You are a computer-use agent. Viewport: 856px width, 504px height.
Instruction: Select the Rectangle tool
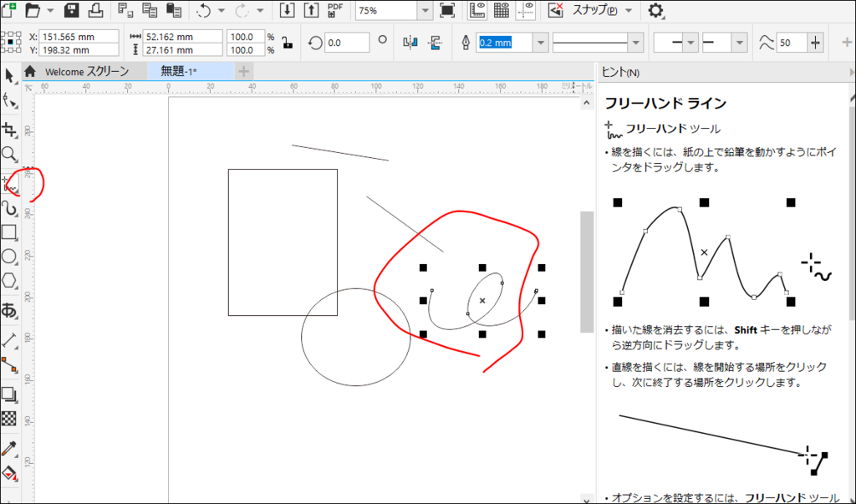pyautogui.click(x=10, y=233)
